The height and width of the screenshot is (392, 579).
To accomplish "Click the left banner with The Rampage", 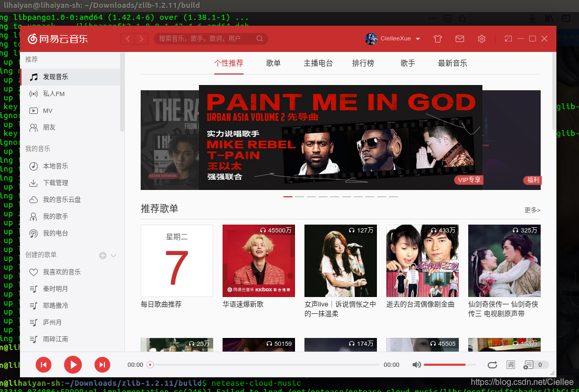I will tap(170, 140).
